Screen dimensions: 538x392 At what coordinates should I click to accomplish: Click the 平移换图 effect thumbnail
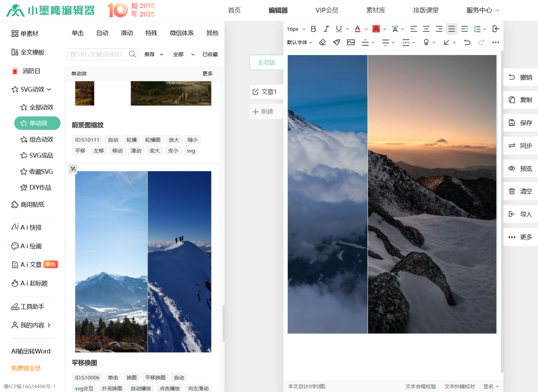tap(143, 262)
